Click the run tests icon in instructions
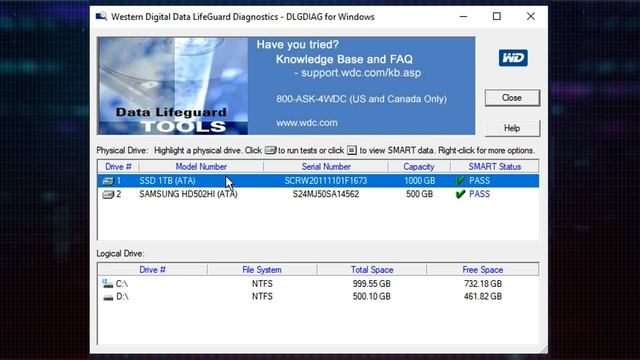The image size is (640, 360). coord(270,150)
